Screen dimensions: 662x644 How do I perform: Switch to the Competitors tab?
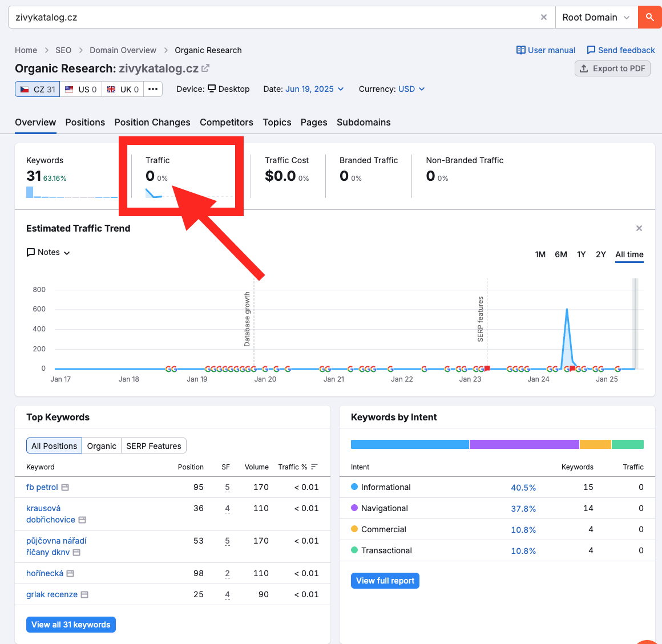[x=227, y=123]
